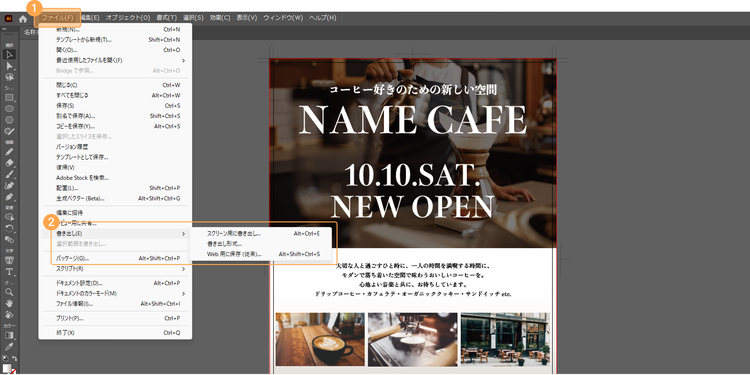
Task: Select the Hand tool
Action: tap(9, 303)
